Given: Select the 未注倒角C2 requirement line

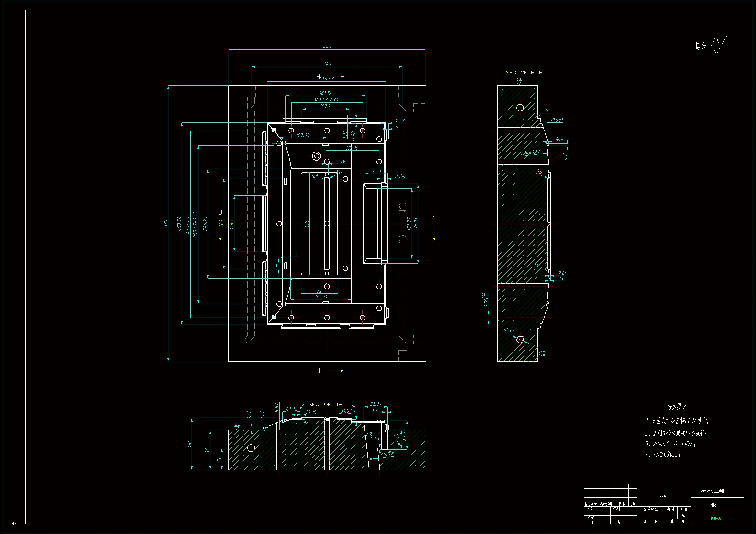Looking at the screenshot, I should tap(662, 455).
